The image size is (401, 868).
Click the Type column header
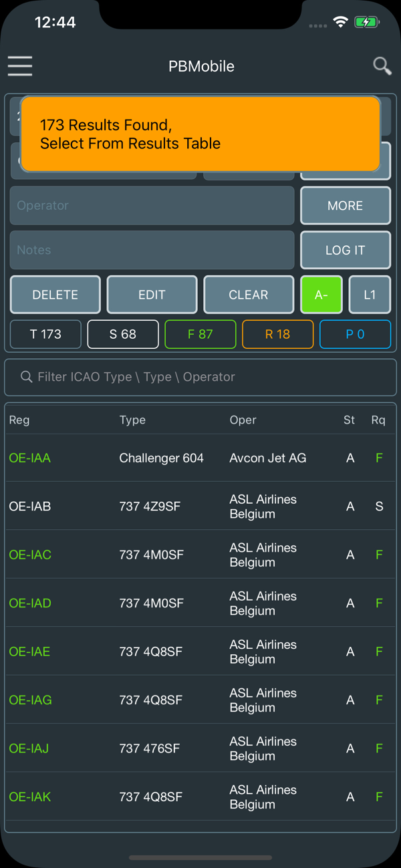(x=132, y=420)
